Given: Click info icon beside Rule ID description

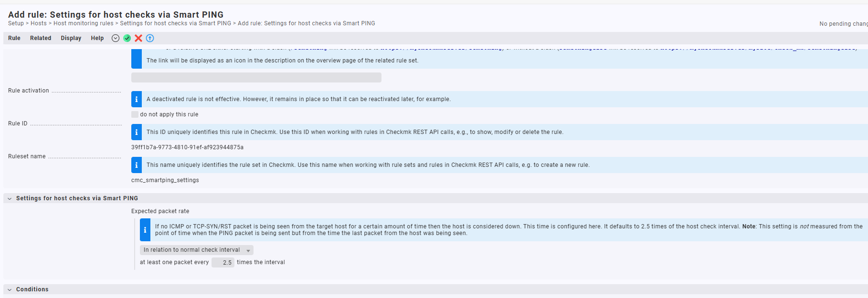Looking at the screenshot, I should [x=137, y=132].
